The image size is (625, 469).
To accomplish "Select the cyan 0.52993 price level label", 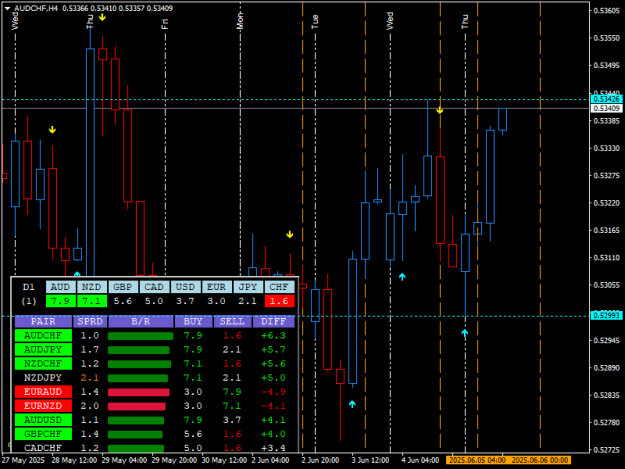I will point(606,316).
